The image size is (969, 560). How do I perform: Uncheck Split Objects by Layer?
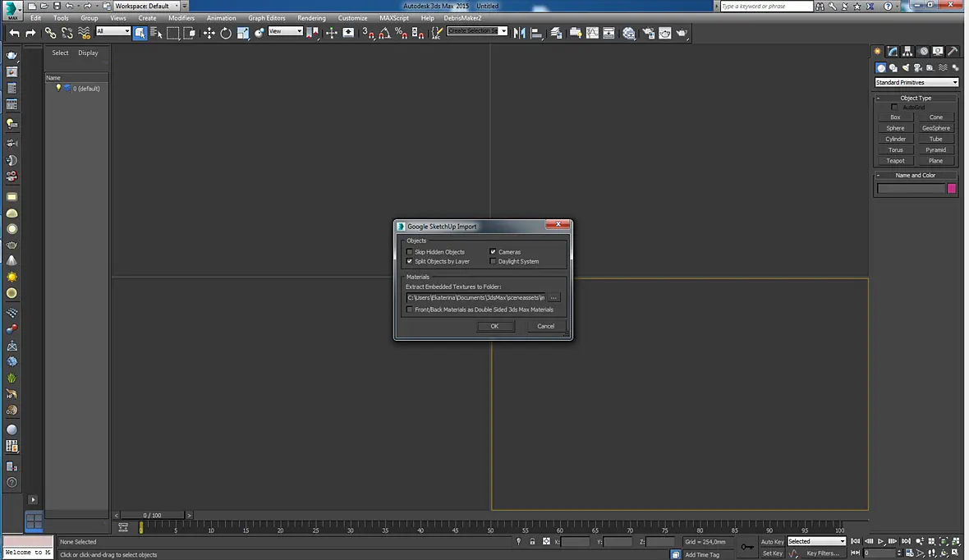(x=409, y=261)
